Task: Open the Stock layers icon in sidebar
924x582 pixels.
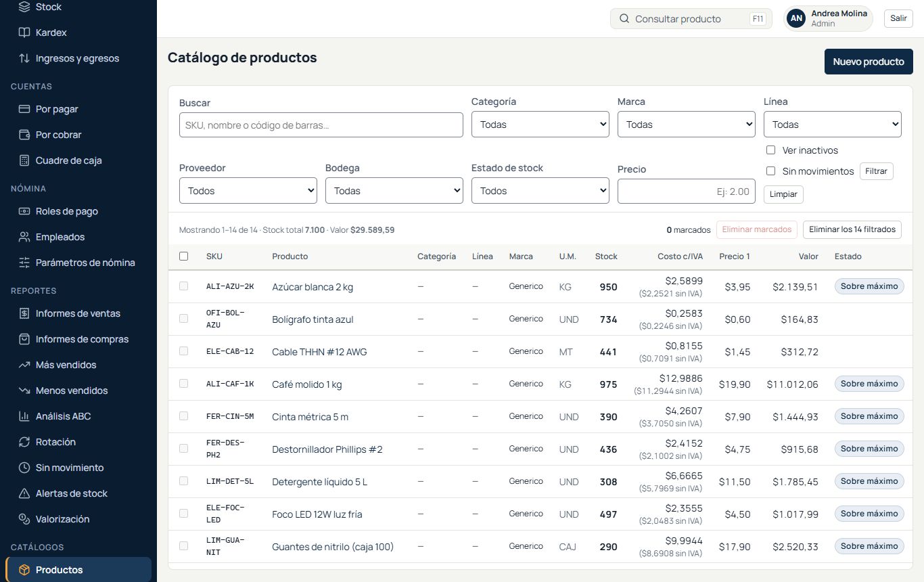Action: [24, 7]
